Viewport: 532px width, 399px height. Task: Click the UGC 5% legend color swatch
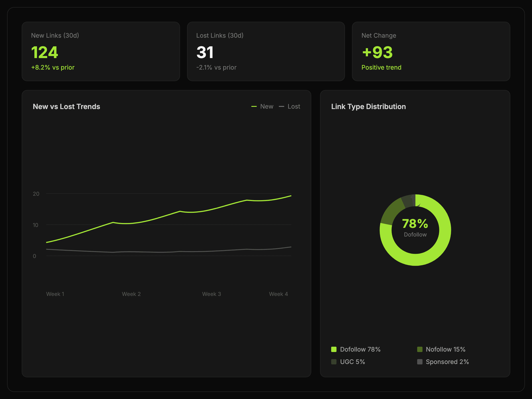[x=334, y=362]
